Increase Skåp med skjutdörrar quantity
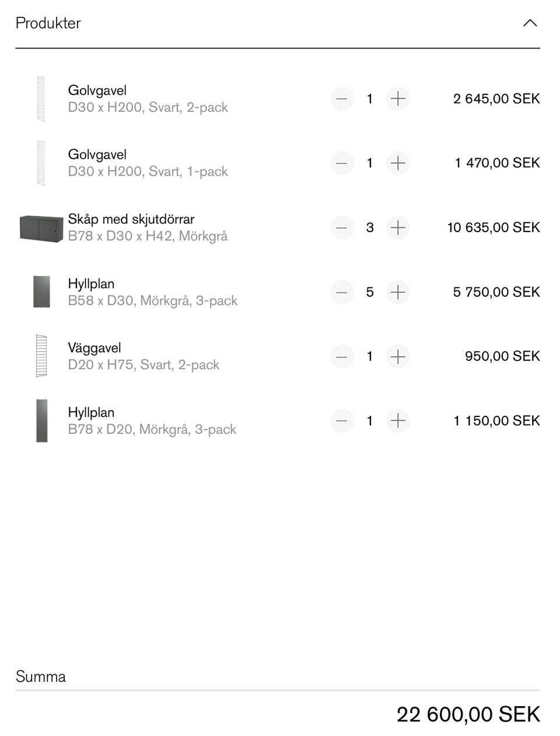 coord(398,227)
